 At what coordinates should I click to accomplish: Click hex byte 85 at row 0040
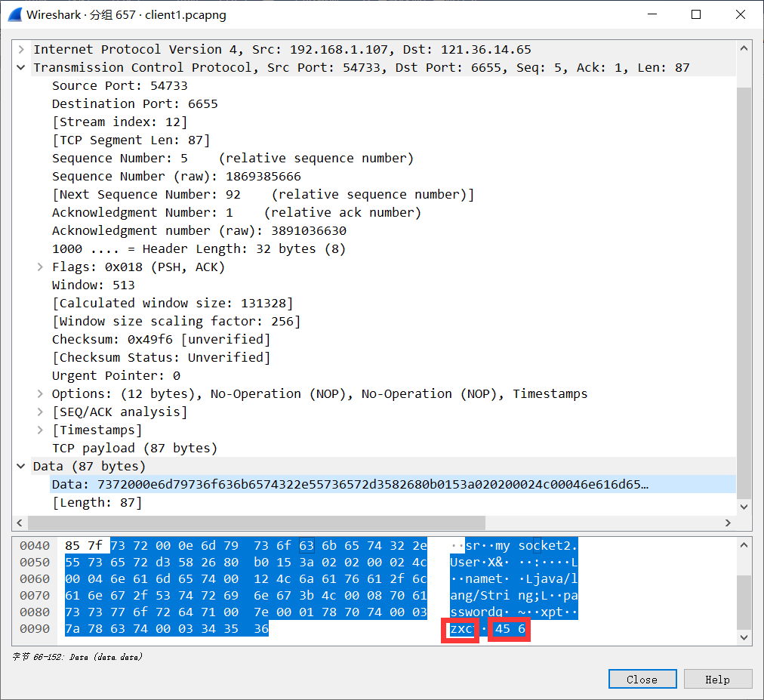pyautogui.click(x=72, y=545)
